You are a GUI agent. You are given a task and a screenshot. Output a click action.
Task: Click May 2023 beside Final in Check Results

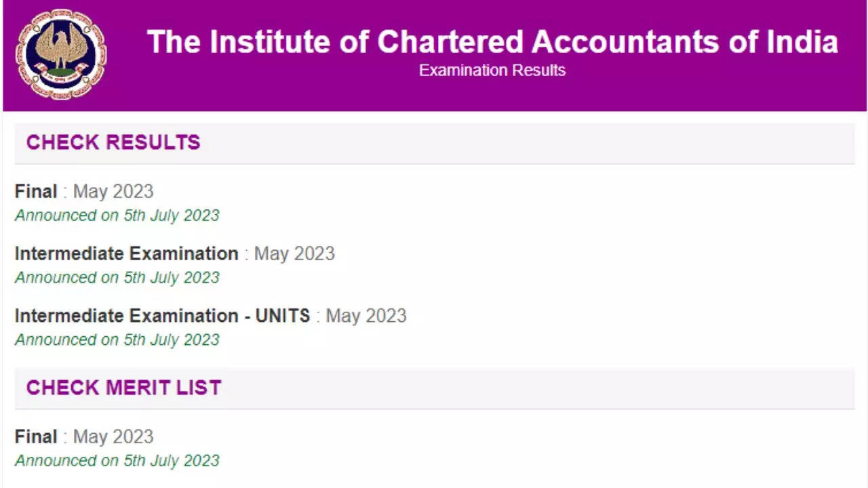point(113,191)
